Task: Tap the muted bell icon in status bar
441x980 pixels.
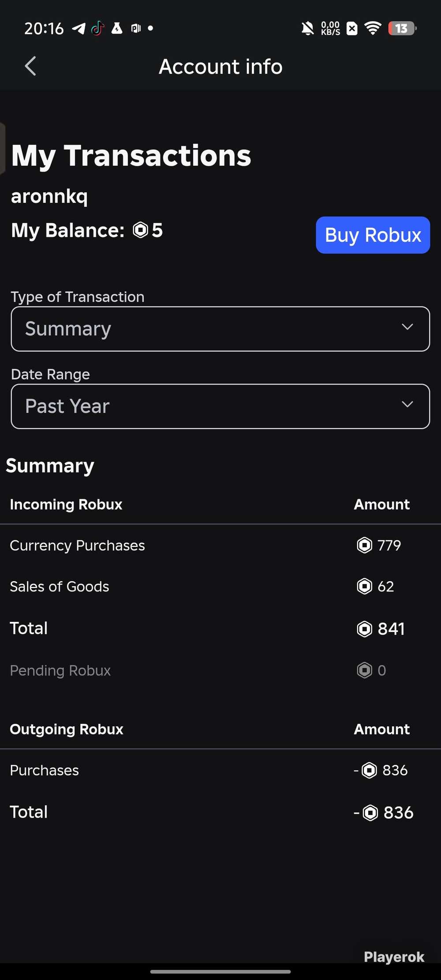Action: point(307,29)
